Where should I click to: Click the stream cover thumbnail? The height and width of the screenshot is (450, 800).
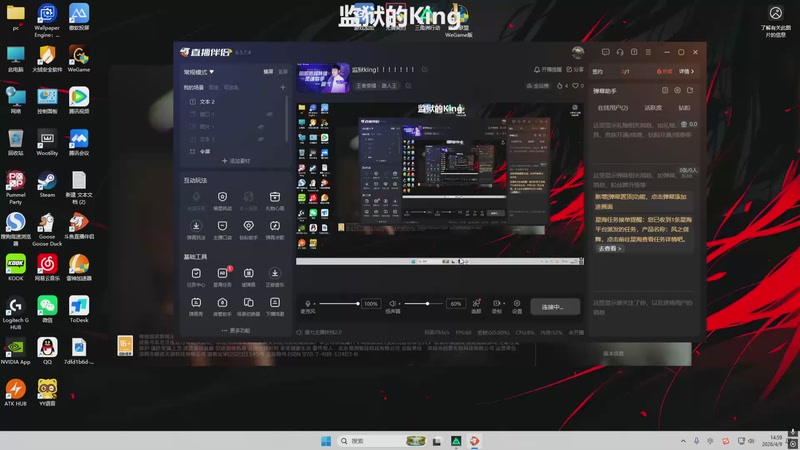tap(323, 78)
